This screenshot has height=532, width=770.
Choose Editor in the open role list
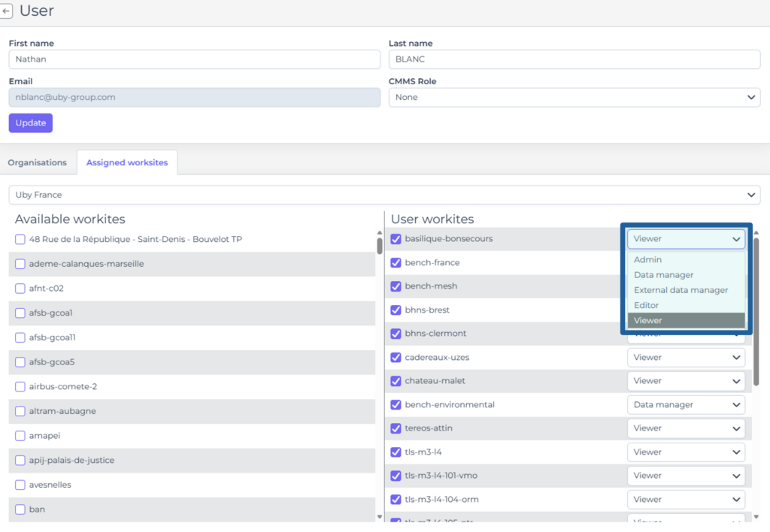tap(646, 305)
